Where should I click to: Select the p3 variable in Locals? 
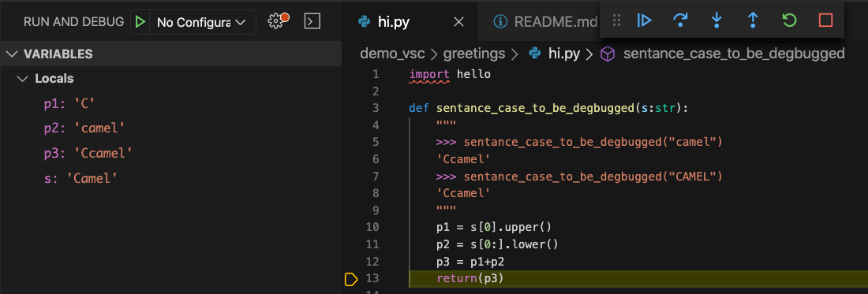(x=88, y=153)
